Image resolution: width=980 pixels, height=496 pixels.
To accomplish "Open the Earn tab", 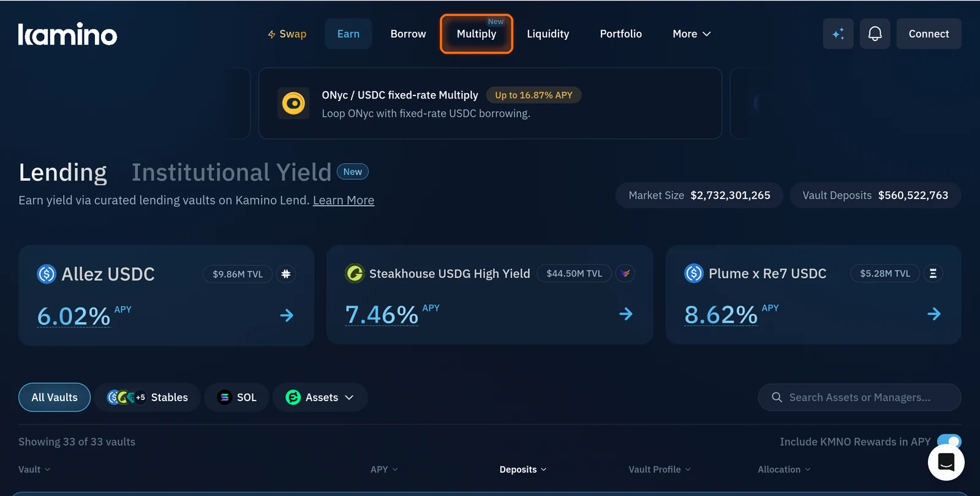I will [349, 34].
